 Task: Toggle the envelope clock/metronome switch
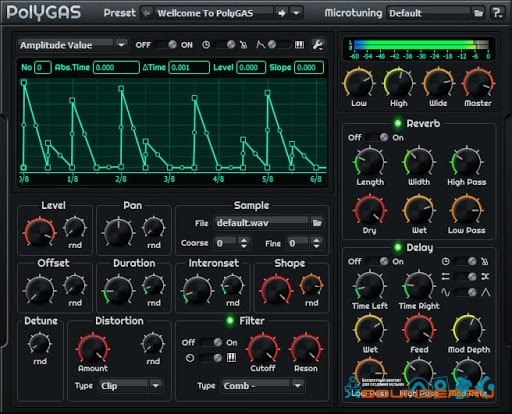click(x=225, y=45)
